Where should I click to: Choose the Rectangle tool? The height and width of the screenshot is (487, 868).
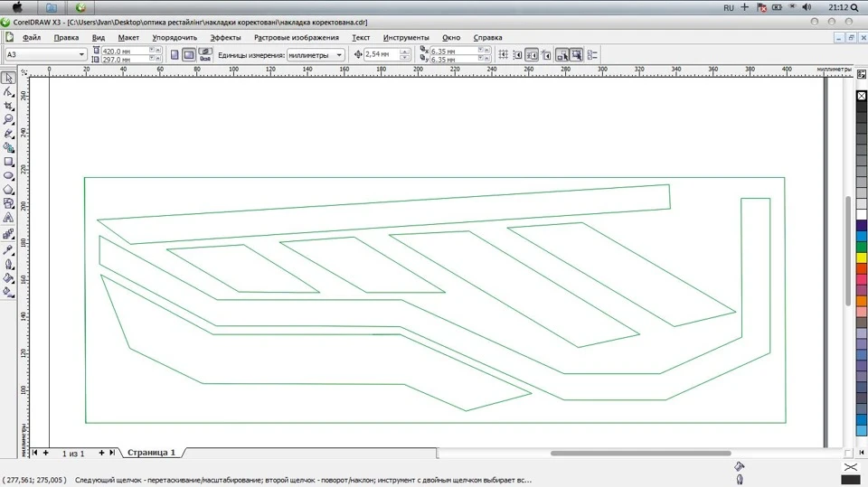pyautogui.click(x=8, y=162)
